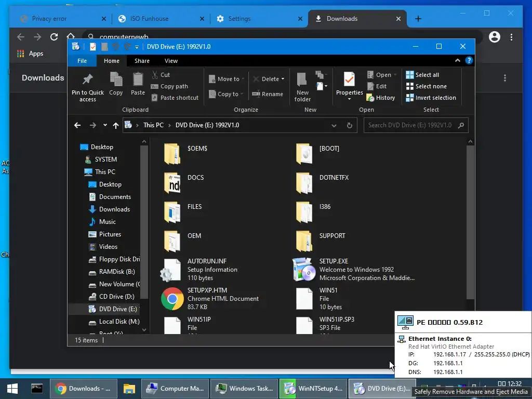Choose Copy path in the ribbon
The image size is (532, 399).
(169, 86)
